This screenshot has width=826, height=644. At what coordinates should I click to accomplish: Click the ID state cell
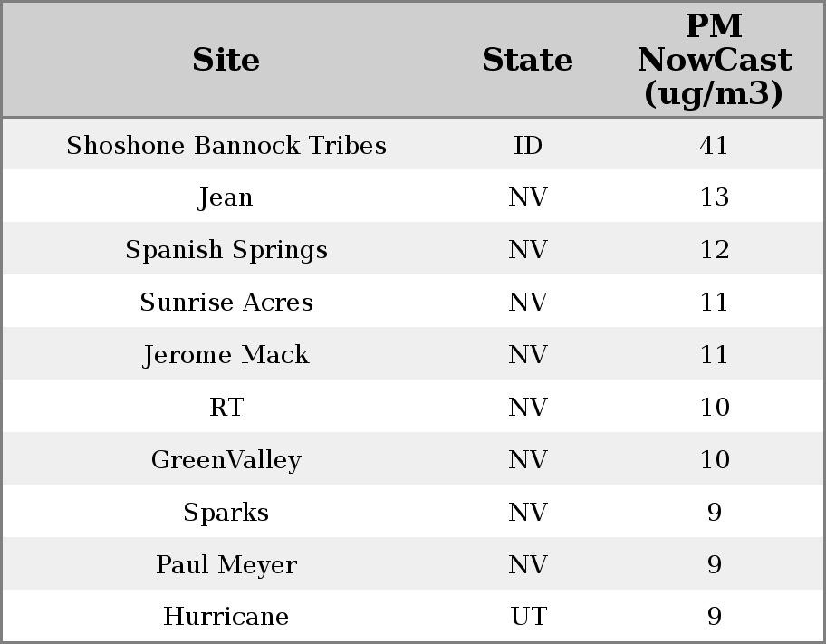click(527, 145)
